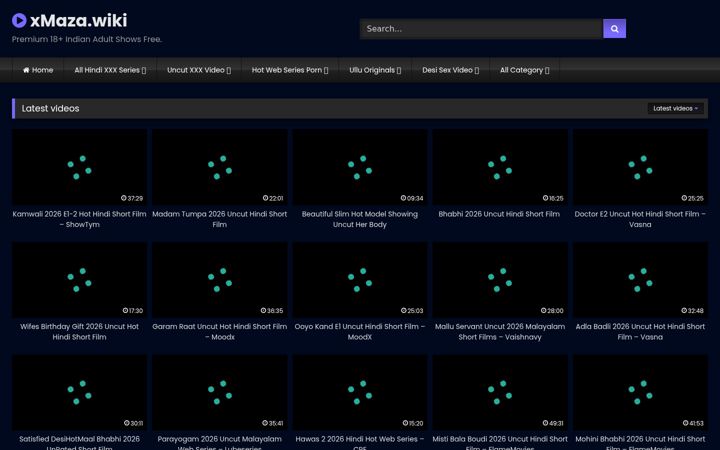The image size is (720, 450).
Task: Click the video thumbnail with duration 32:48
Action: [640, 280]
